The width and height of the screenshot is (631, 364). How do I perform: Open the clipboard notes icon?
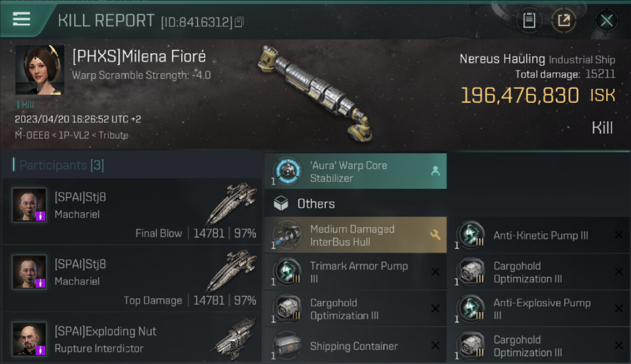[529, 20]
